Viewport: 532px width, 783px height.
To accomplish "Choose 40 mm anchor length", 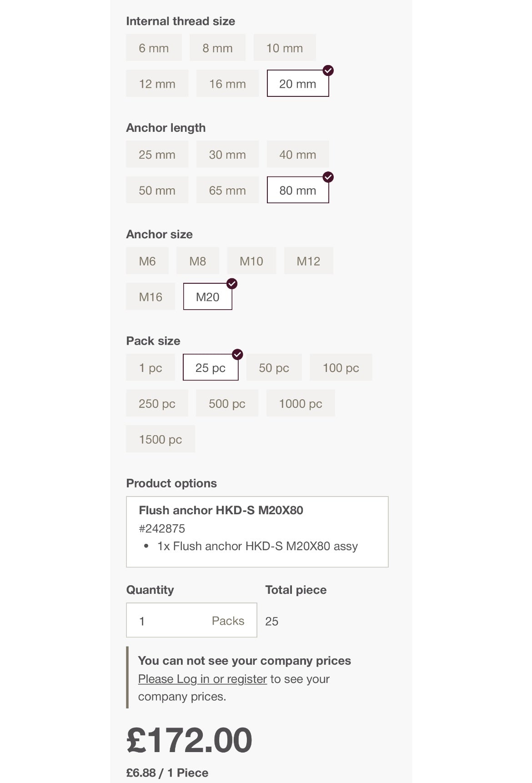I will click(x=297, y=155).
